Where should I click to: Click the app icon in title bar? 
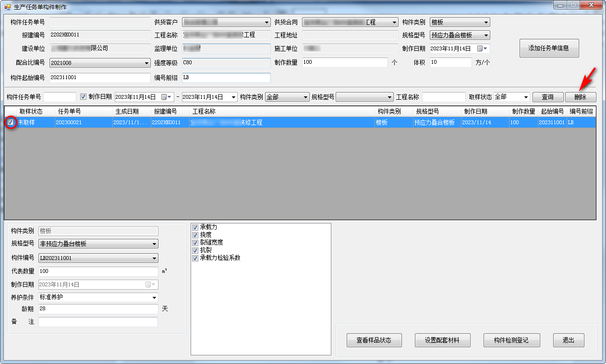8,7
